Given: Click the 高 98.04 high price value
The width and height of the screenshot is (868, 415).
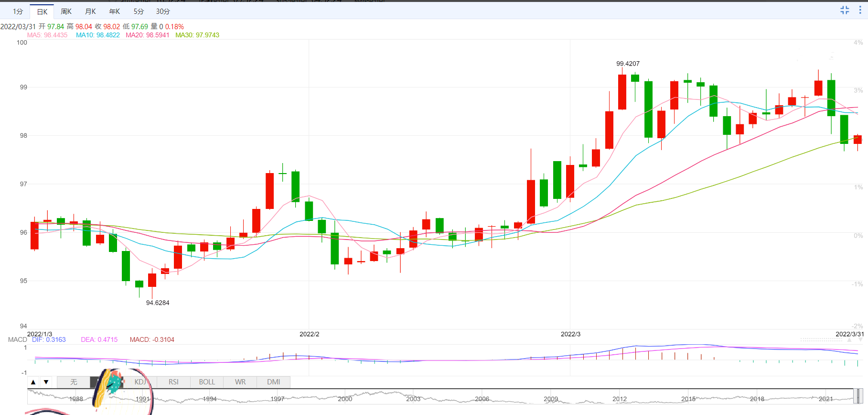Looking at the screenshot, I should pyautogui.click(x=79, y=27).
